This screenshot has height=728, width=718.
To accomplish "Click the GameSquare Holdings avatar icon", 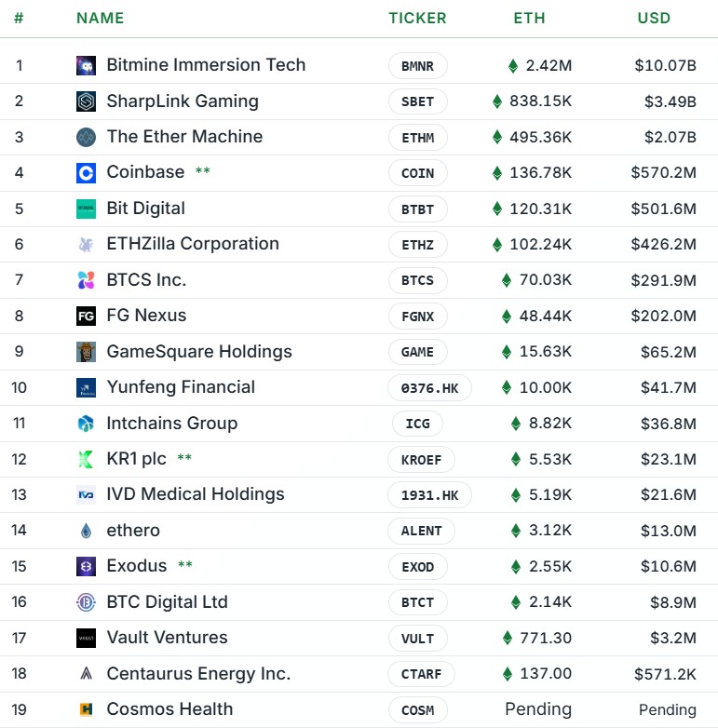I will pyautogui.click(x=86, y=352).
